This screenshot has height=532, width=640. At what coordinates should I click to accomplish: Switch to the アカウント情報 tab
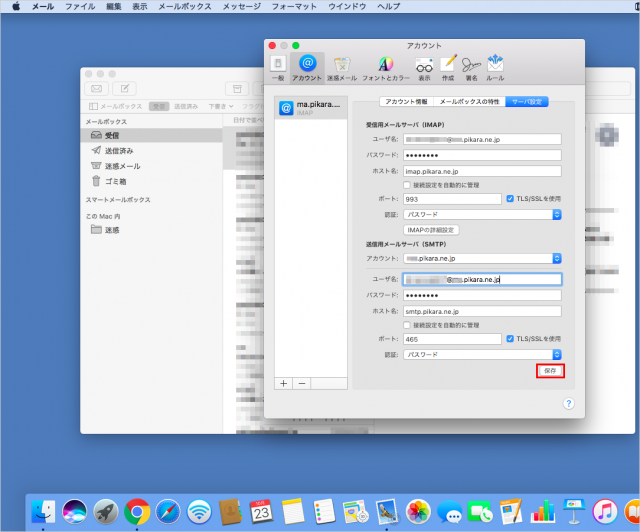(x=406, y=102)
